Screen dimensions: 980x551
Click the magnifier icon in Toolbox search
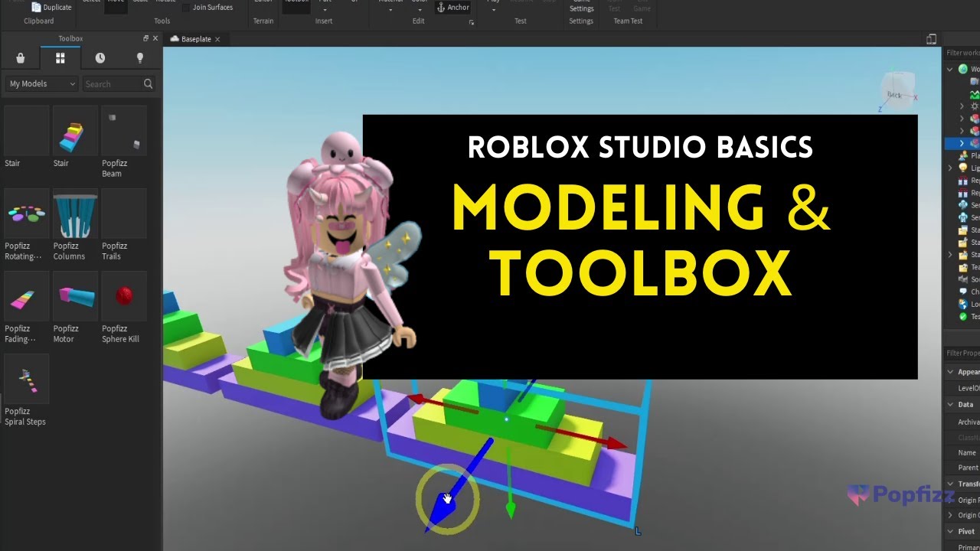[148, 84]
